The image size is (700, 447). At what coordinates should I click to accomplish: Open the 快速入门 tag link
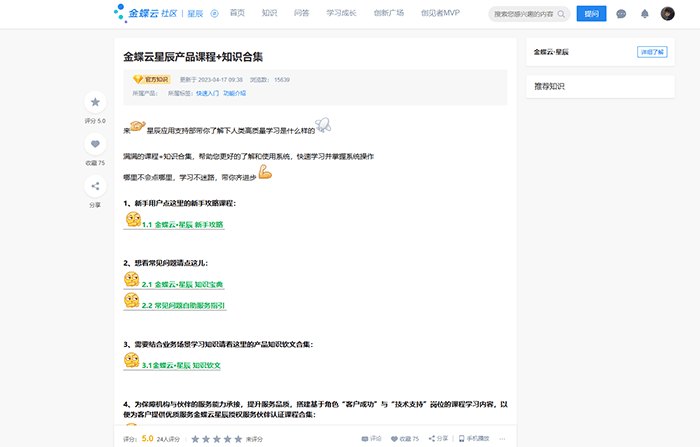click(208, 93)
